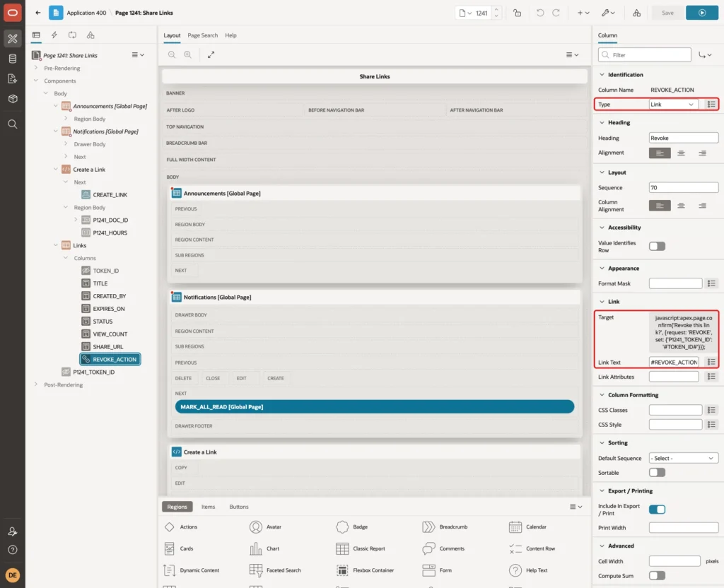724x588 pixels.
Task: Run the page with play button
Action: pos(702,13)
